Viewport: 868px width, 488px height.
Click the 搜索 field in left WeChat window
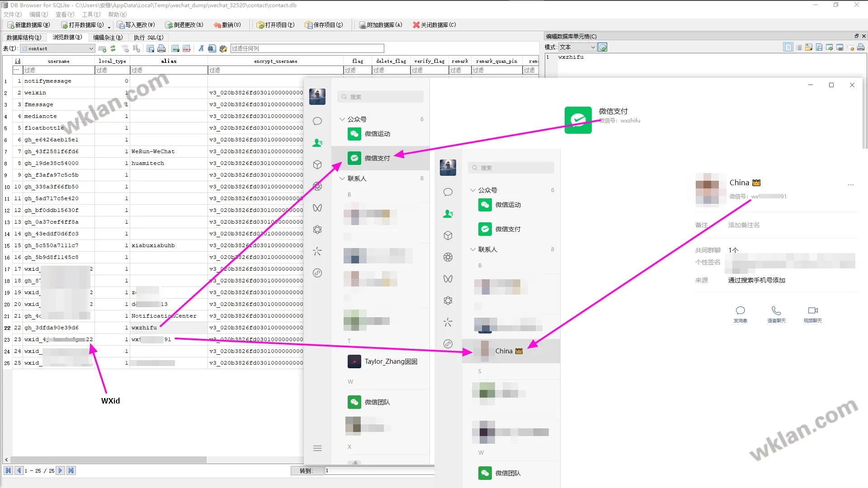[x=380, y=97]
